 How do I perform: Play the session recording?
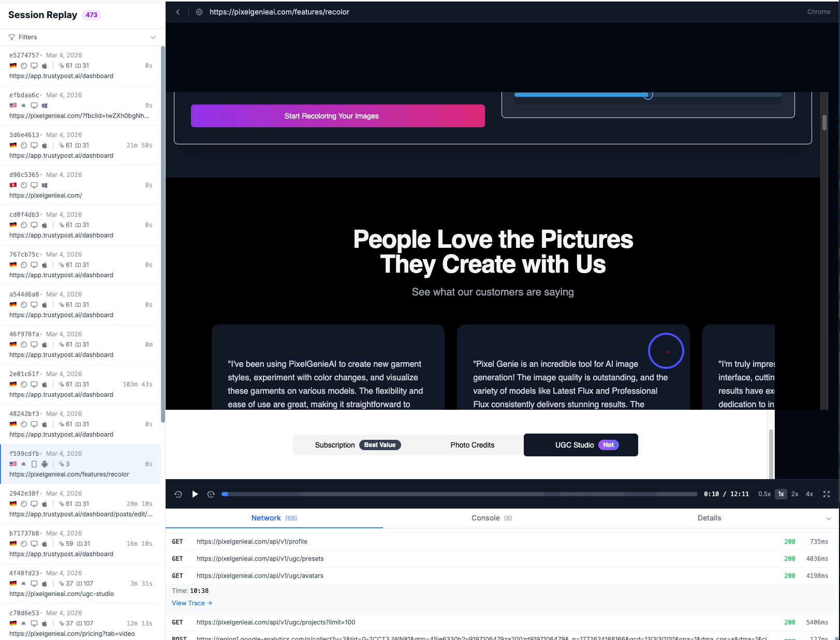[195, 494]
